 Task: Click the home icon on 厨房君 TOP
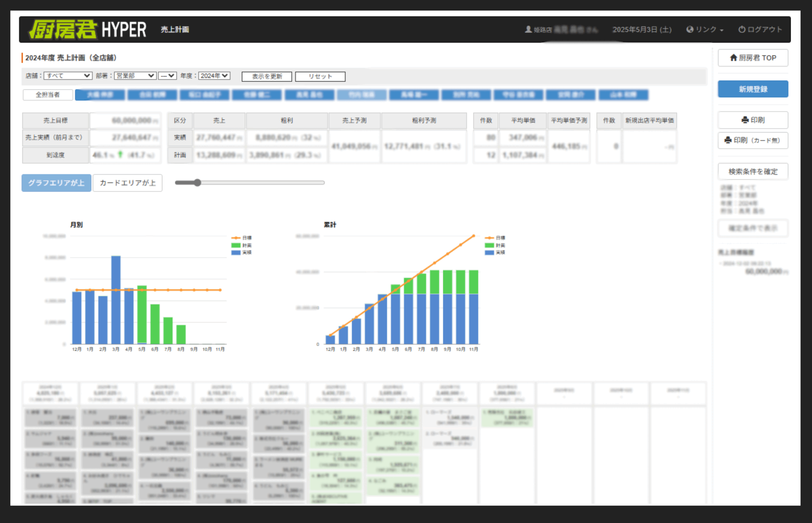coord(733,58)
